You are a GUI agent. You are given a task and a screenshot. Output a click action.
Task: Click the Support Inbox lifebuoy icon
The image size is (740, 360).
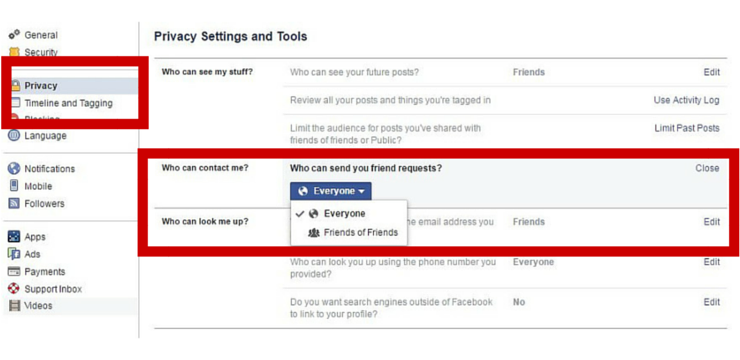pyautogui.click(x=14, y=289)
